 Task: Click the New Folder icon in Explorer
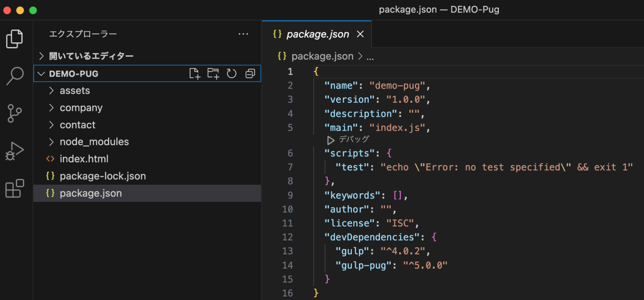coord(213,73)
